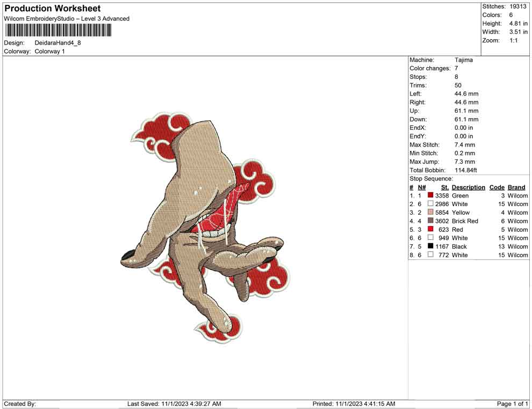This screenshot has width=532, height=409.
Task: Click the 'Yellow' description in stop 3
Action: point(461,213)
